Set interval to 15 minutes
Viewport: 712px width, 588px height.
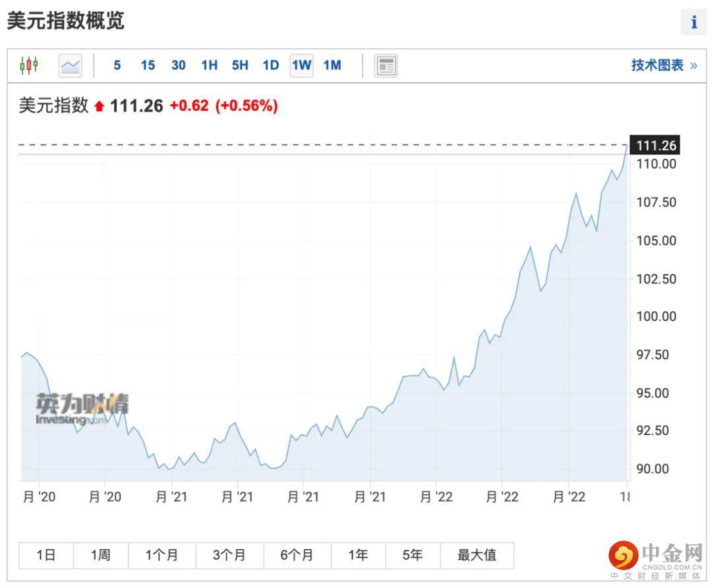[x=148, y=65]
